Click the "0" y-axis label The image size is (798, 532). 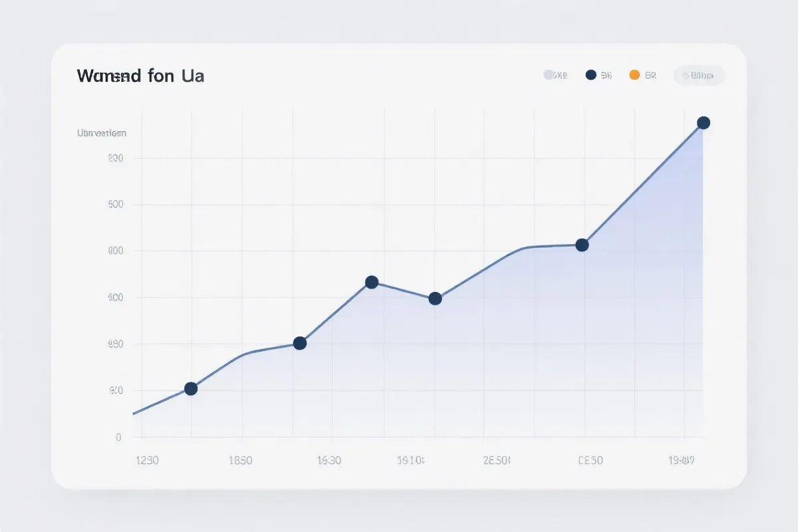[118, 438]
